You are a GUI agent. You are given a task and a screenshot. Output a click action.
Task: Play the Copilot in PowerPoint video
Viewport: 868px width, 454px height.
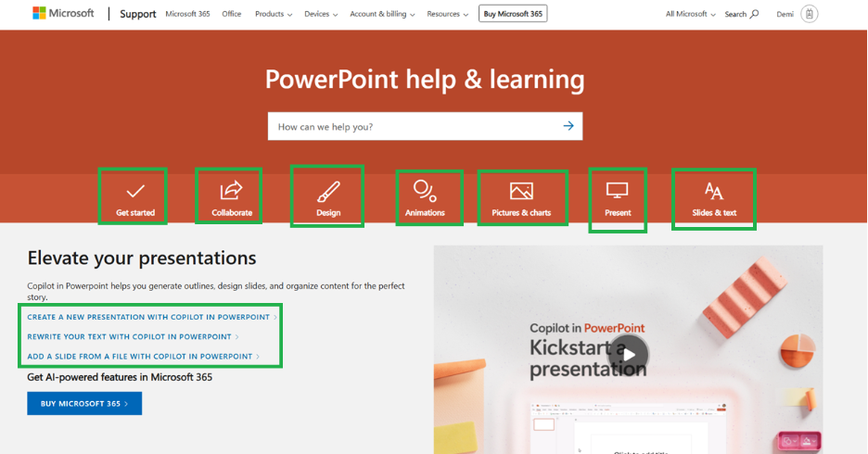tap(629, 355)
